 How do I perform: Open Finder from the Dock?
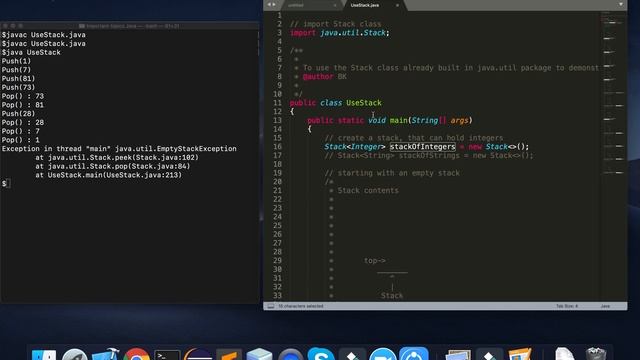[x=44, y=354]
